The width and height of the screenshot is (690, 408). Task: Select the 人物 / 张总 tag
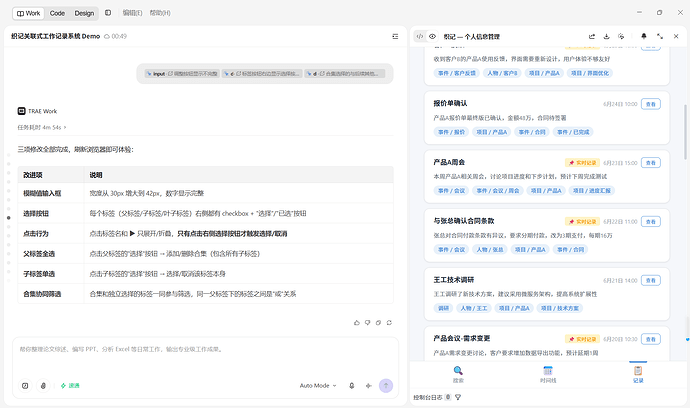click(x=490, y=250)
